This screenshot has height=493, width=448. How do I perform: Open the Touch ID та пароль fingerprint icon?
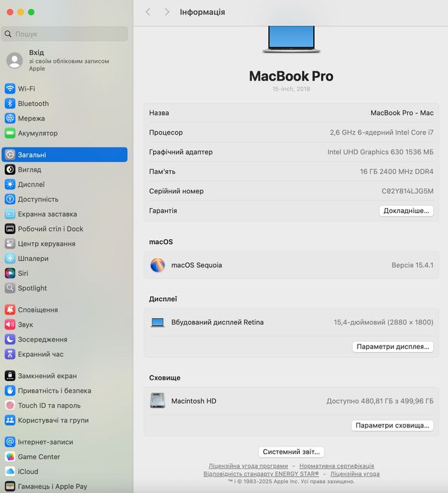tap(10, 406)
